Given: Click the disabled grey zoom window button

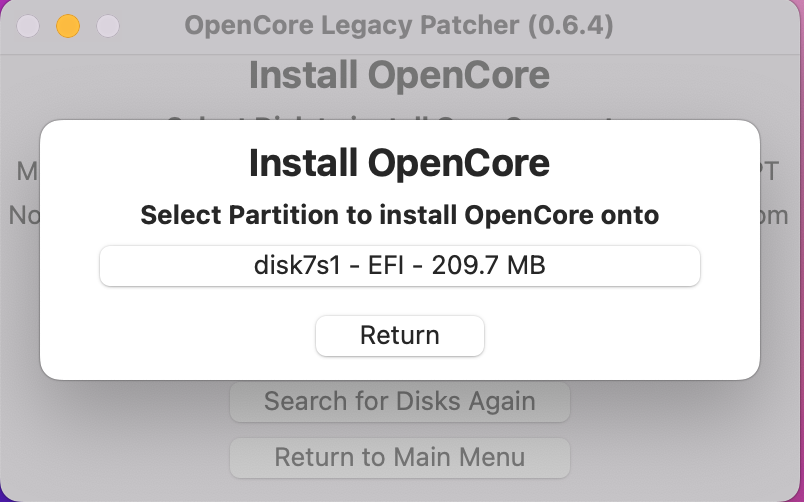Looking at the screenshot, I should point(107,26).
